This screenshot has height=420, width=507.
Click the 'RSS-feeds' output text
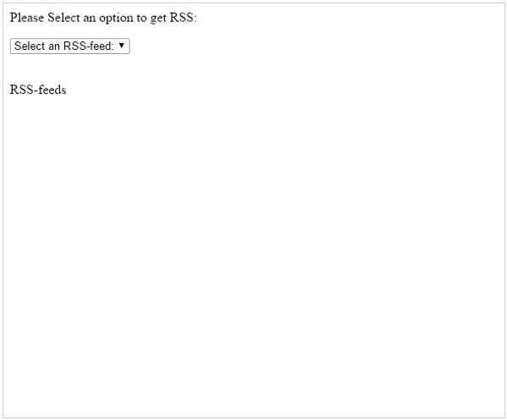coord(38,90)
